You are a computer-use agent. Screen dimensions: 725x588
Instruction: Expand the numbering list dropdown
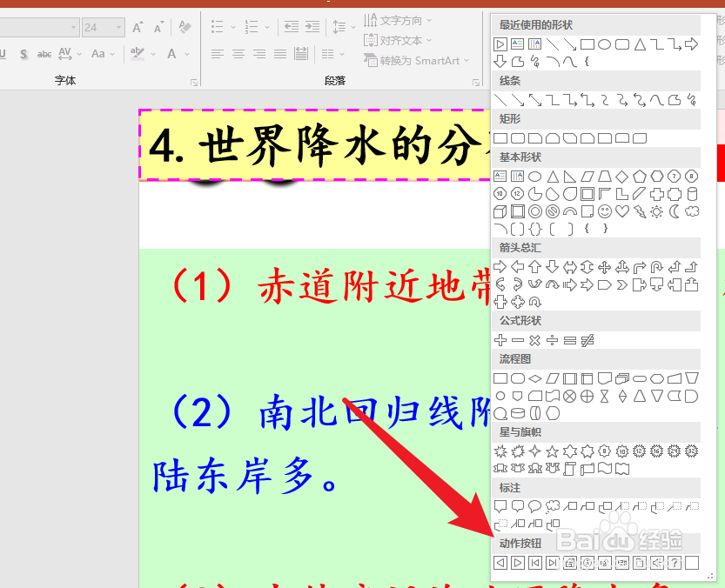267,27
